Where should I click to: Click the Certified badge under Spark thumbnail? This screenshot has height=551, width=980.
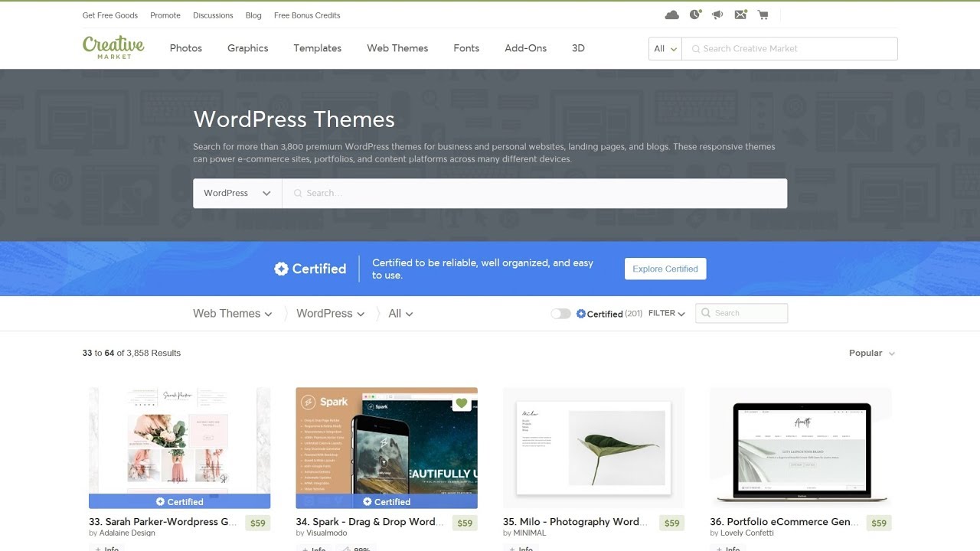pyautogui.click(x=387, y=501)
